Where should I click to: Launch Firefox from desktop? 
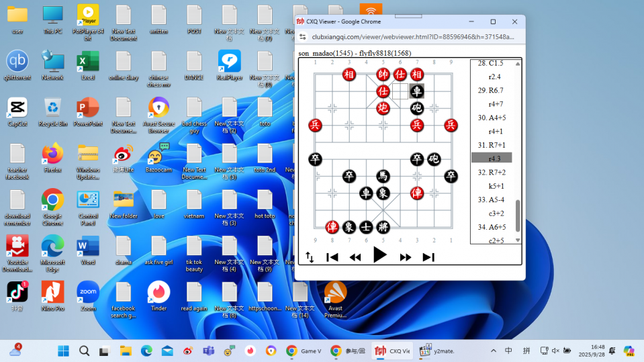52,158
